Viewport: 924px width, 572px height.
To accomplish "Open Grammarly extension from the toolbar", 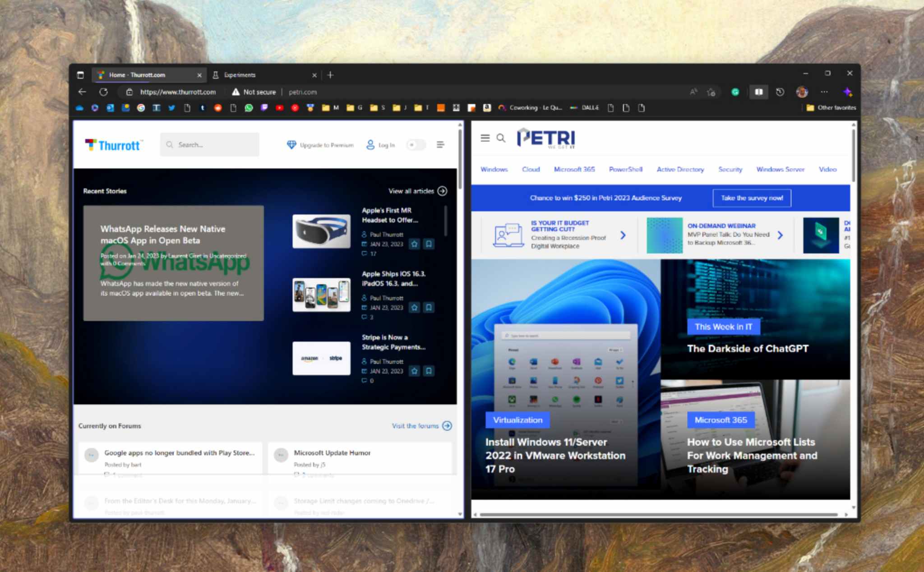I will click(735, 92).
